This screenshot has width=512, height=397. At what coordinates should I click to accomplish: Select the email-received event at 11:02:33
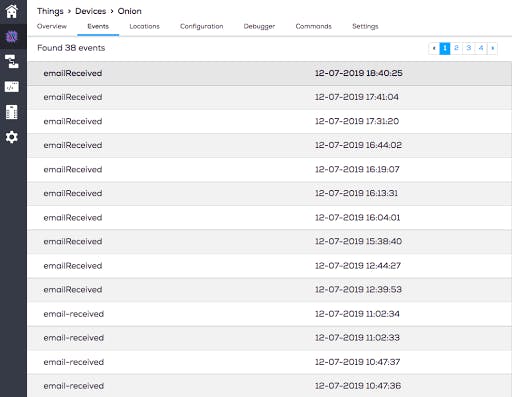tap(270, 338)
